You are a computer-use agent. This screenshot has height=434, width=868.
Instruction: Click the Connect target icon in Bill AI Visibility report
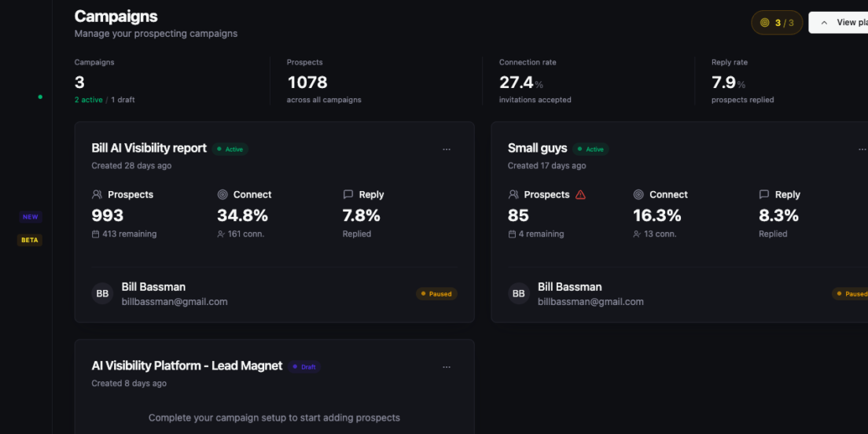[223, 195]
